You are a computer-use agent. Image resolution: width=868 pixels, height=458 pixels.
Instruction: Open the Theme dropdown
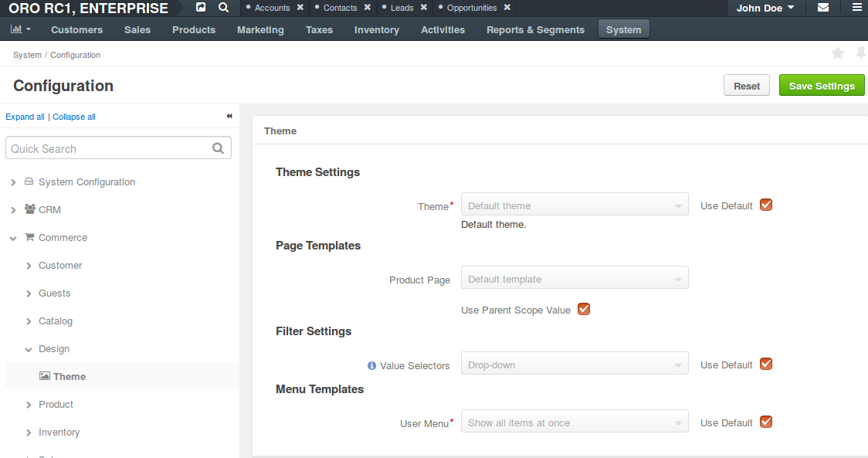click(x=575, y=204)
